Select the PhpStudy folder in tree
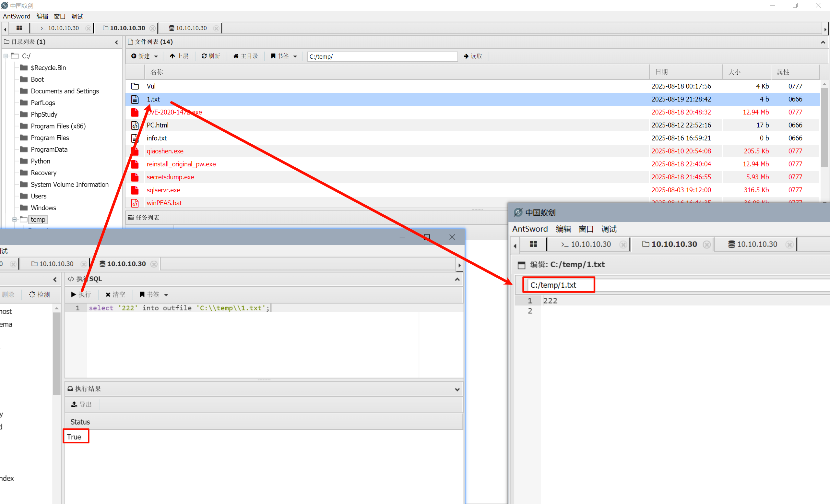830x504 pixels. pos(44,114)
